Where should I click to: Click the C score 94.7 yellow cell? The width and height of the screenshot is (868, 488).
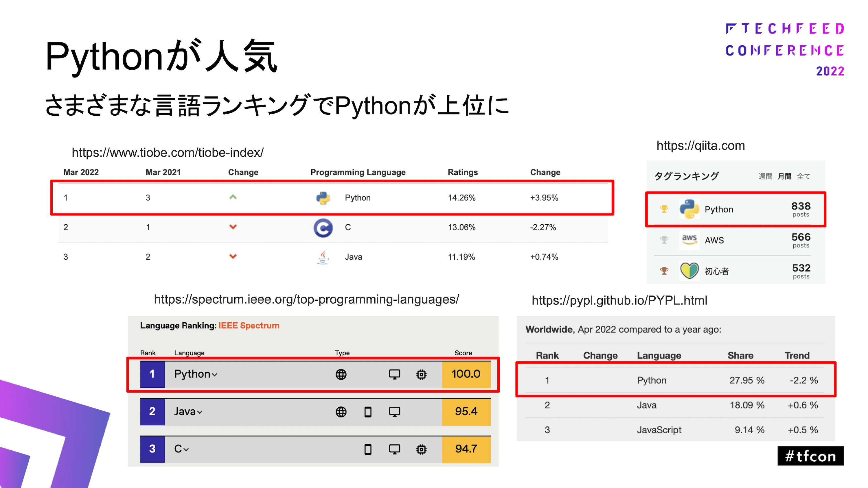click(x=466, y=449)
